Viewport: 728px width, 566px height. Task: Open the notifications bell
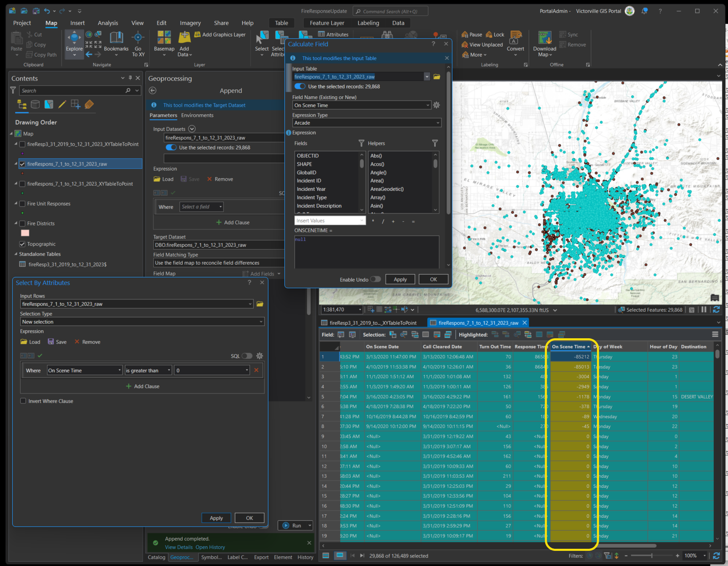tap(644, 11)
